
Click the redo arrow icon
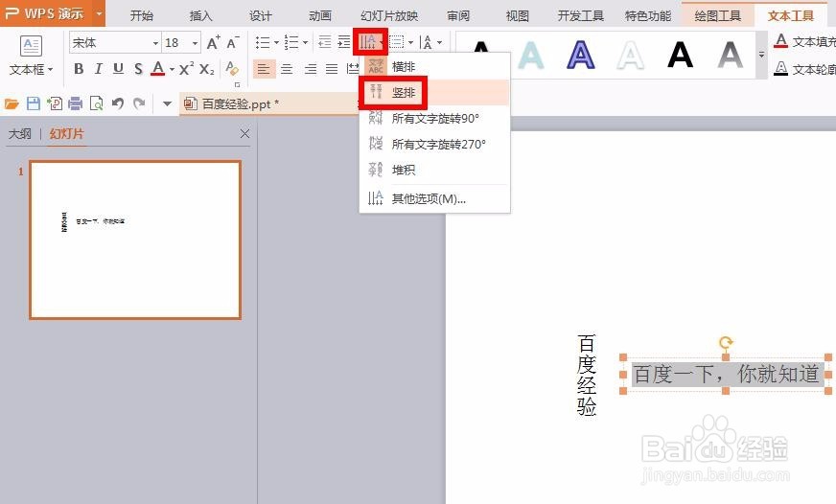pos(139,103)
